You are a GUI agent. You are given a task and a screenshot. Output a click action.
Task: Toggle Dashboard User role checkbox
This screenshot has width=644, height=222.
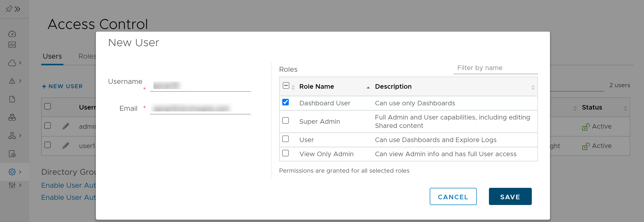pos(286,103)
